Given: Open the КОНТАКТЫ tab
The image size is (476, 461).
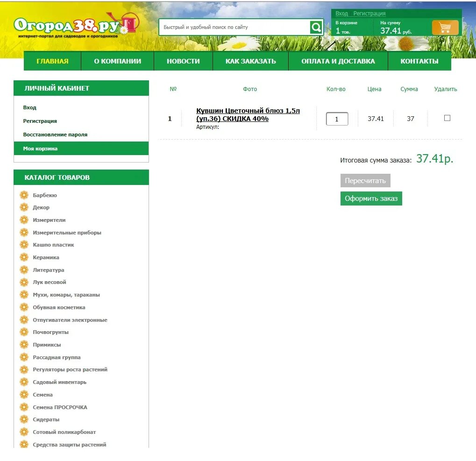Looking at the screenshot, I should [x=419, y=60].
